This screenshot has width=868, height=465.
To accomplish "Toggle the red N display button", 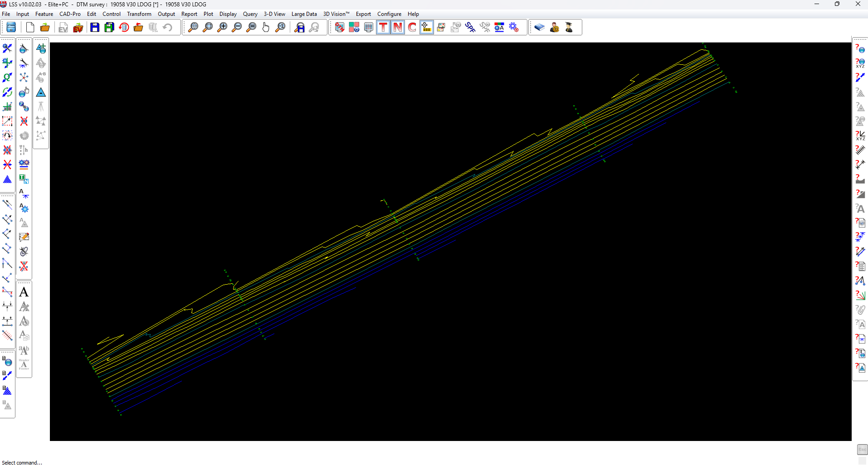I will click(x=398, y=28).
